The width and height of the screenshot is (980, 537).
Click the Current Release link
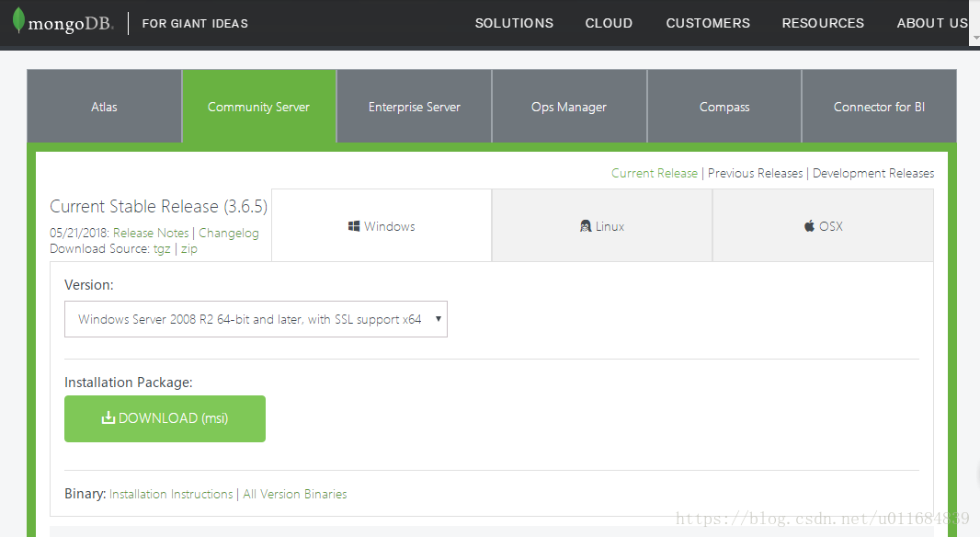(655, 173)
